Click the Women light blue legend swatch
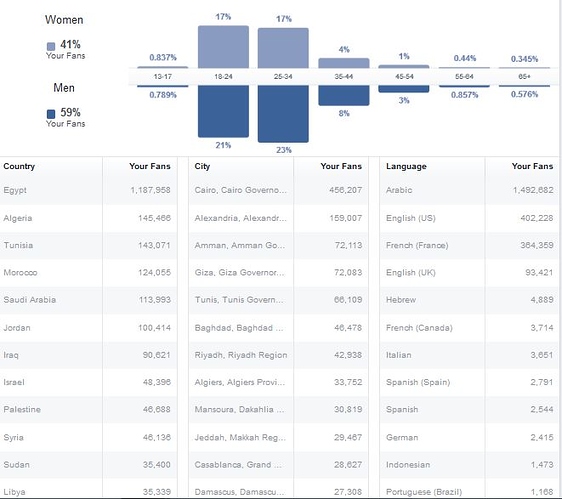Image resolution: width=562 pixels, height=499 pixels. [x=51, y=46]
